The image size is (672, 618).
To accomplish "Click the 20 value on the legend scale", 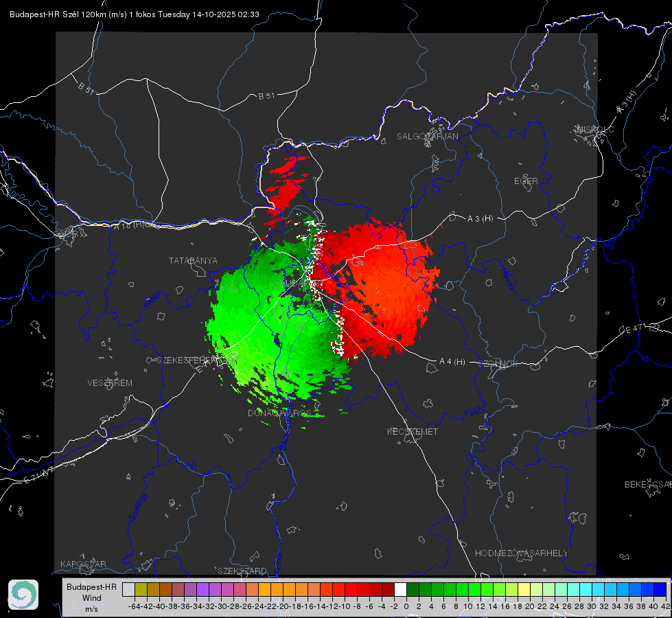I will click(530, 606).
